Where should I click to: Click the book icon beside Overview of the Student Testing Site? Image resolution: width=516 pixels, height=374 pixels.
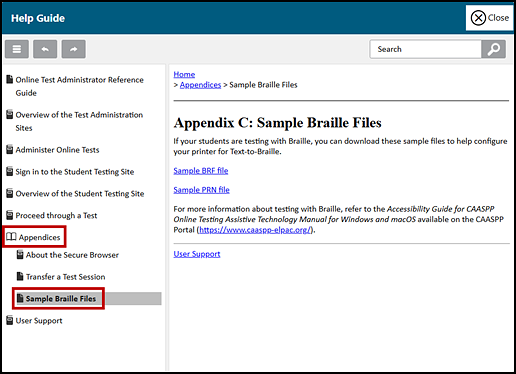point(10,193)
